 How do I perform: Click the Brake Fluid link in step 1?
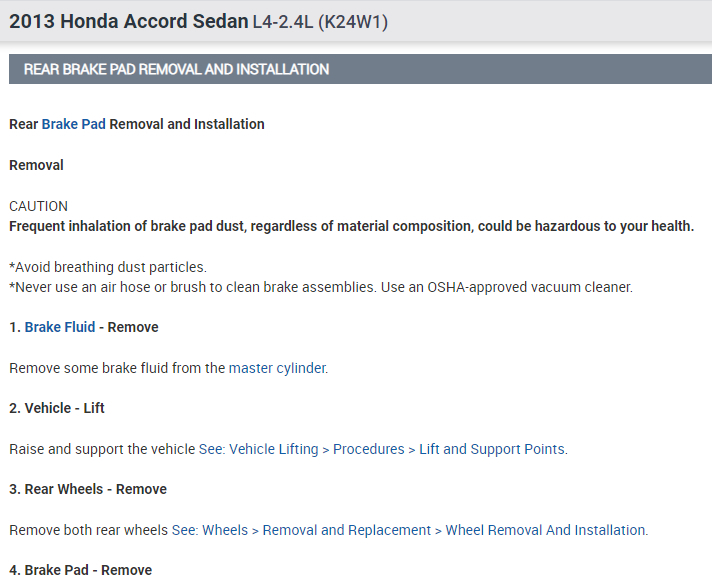tap(60, 327)
